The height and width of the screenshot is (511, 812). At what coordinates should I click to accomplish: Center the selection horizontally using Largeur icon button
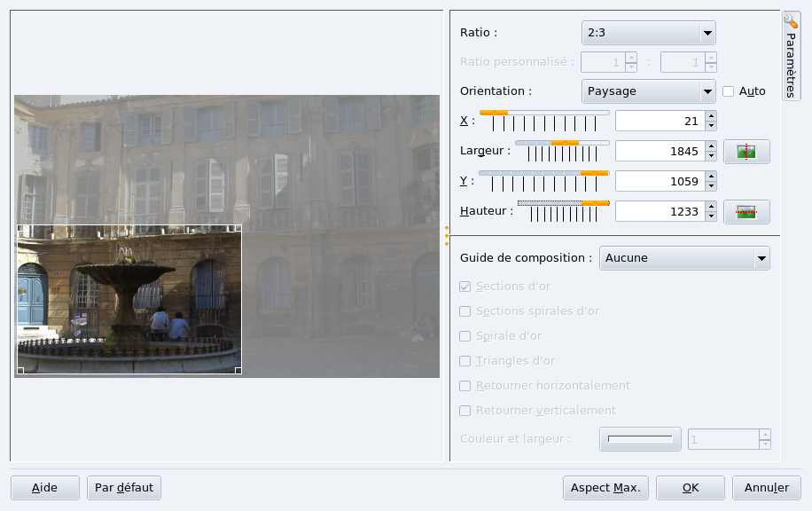746,152
